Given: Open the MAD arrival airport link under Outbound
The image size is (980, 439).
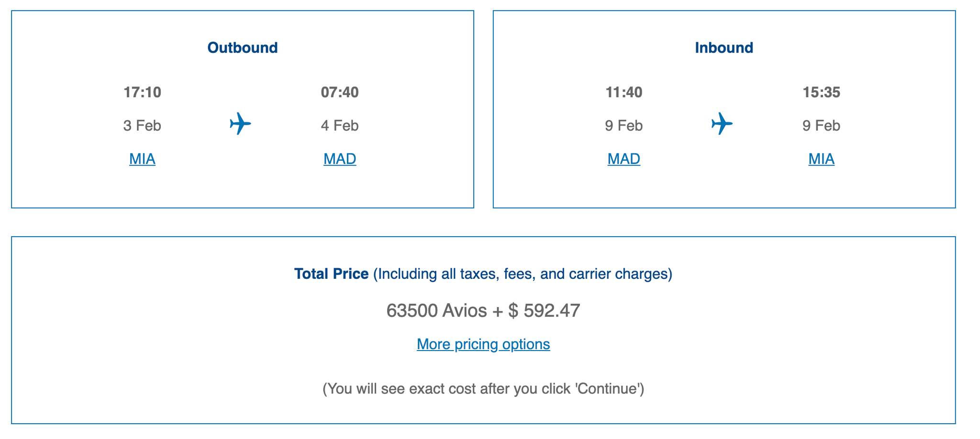Looking at the screenshot, I should tap(339, 158).
